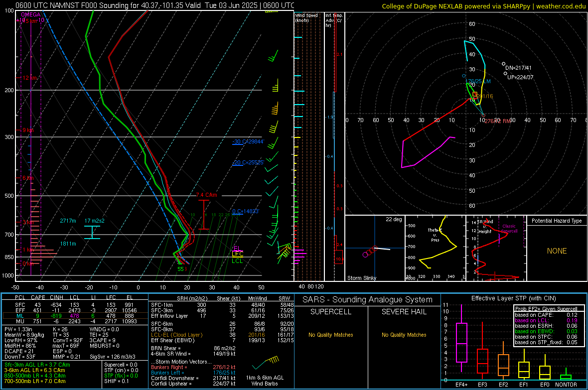Click the orange square mean-wind marker on hodograph

click(475, 94)
